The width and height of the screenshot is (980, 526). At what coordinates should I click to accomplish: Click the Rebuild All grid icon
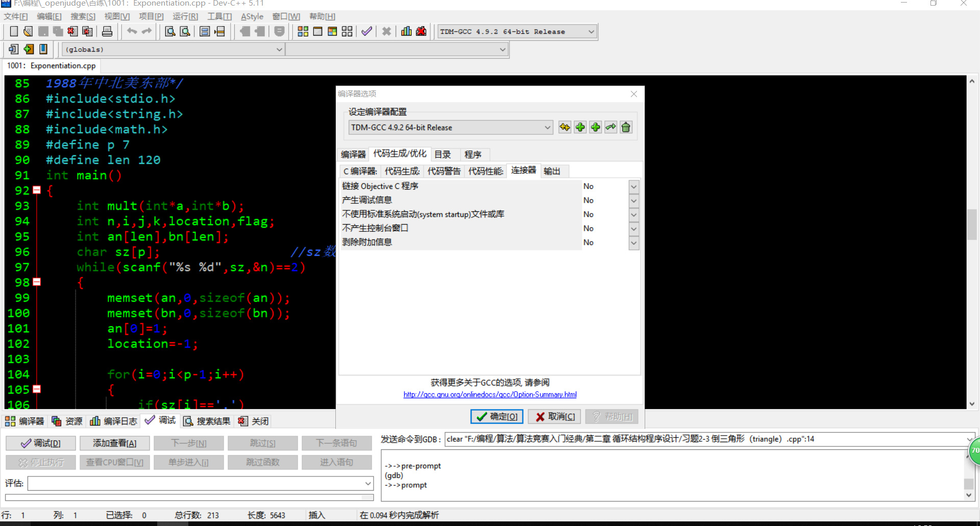[347, 32]
